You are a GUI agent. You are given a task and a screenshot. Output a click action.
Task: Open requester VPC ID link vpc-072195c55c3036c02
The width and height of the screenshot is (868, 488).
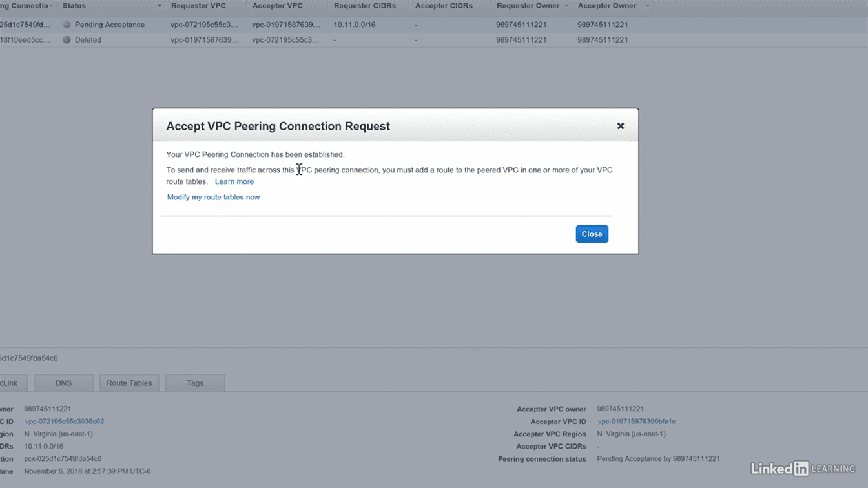point(65,422)
